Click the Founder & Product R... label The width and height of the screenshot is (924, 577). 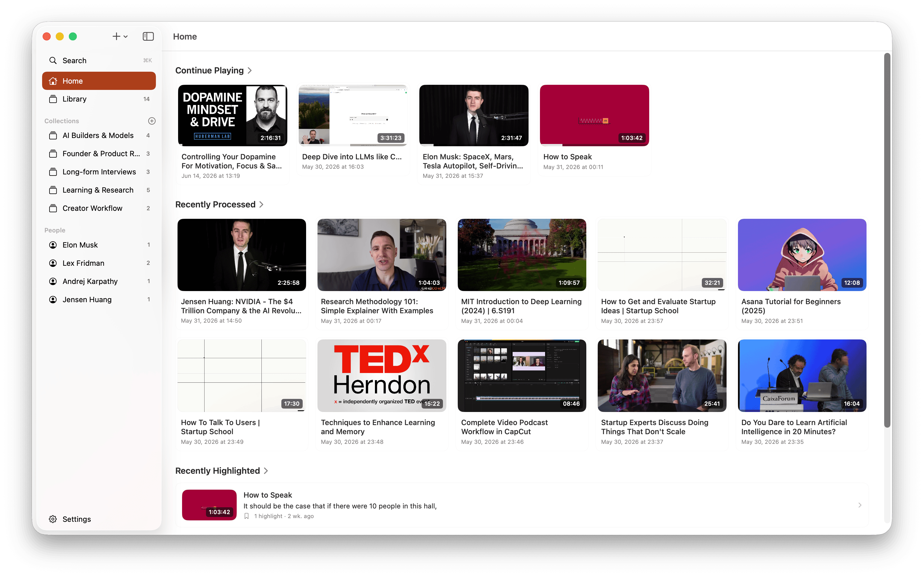pos(101,153)
